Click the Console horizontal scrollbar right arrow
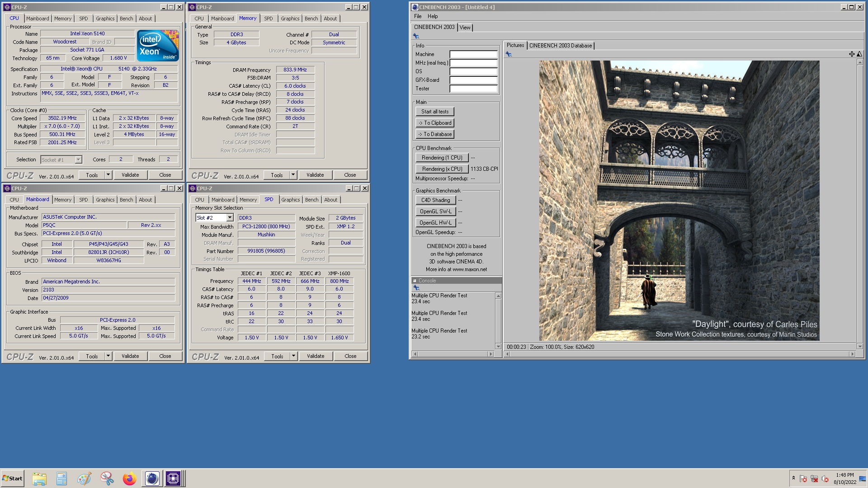The width and height of the screenshot is (868, 488). click(x=491, y=354)
